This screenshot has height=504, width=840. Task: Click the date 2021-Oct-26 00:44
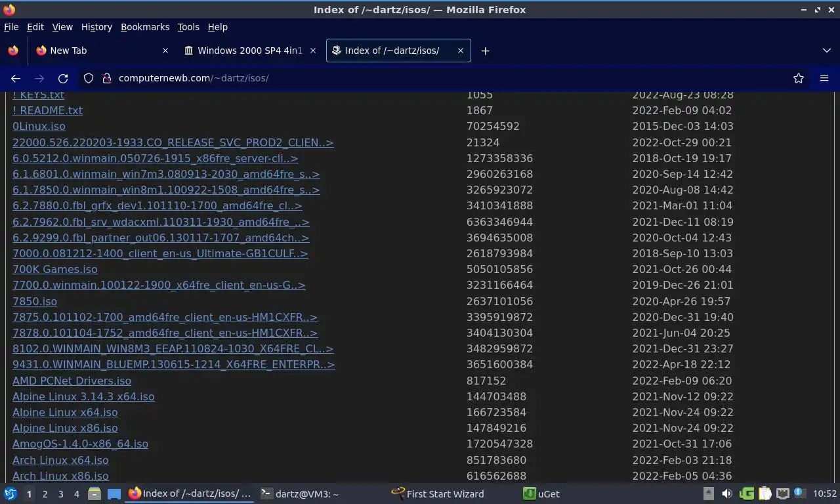pos(681,269)
